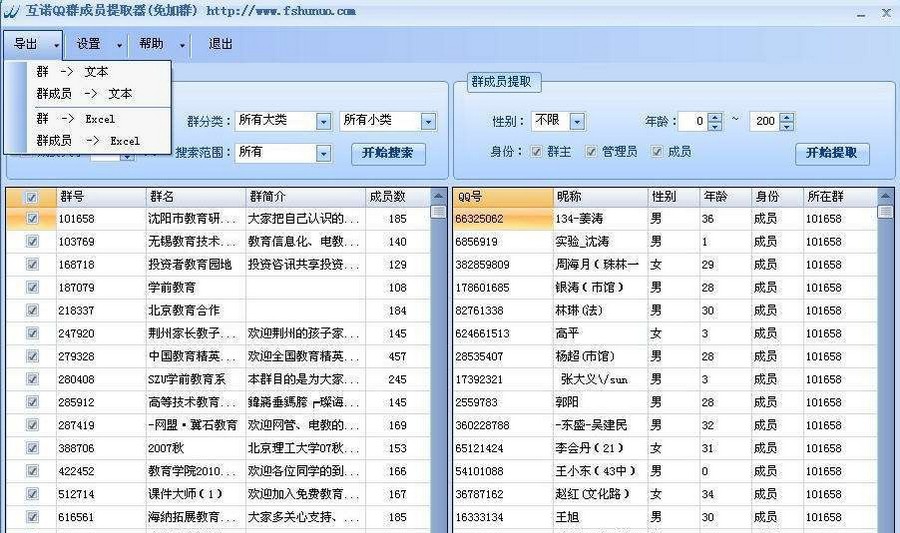The height and width of the screenshot is (533, 900).
Task: Expand the 所有小类 subcategory dropdown
Action: 428,121
